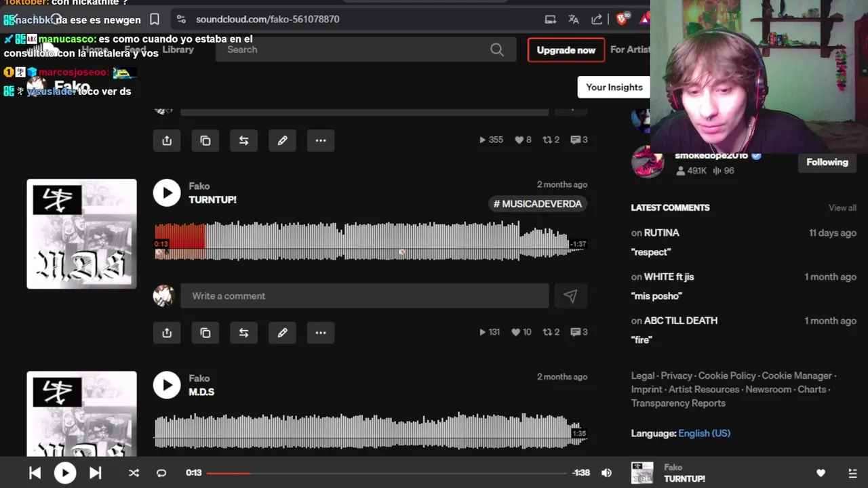This screenshot has width=868, height=488.
Task: Open M.D.S cover artwork
Action: 81,413
